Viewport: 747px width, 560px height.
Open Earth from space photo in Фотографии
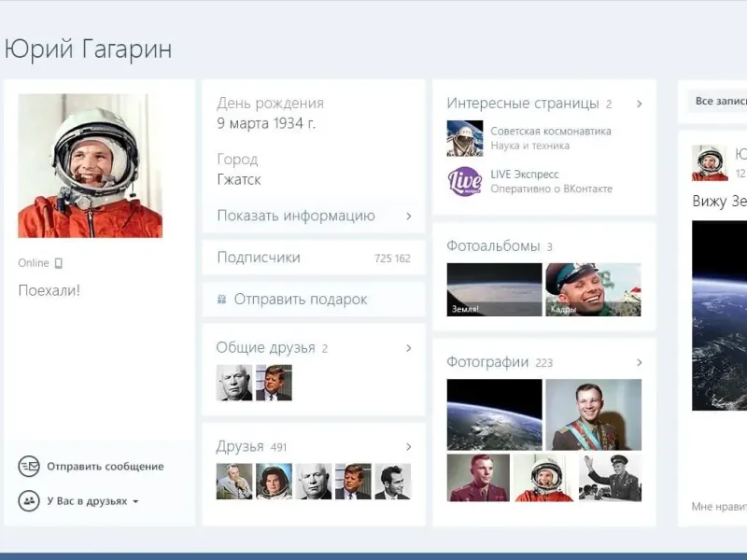pyautogui.click(x=494, y=414)
